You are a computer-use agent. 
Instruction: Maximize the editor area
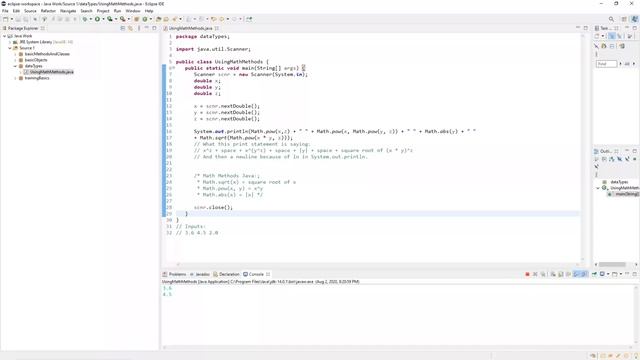click(x=586, y=28)
